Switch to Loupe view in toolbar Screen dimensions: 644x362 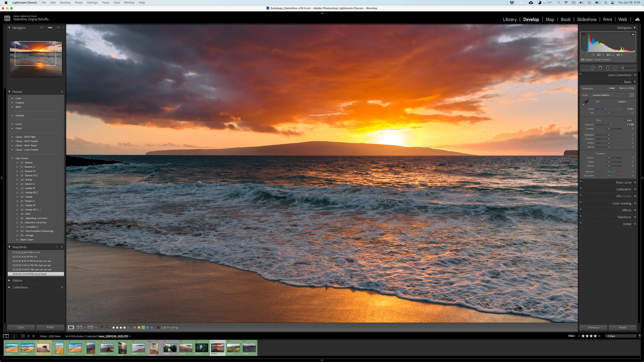point(71,327)
